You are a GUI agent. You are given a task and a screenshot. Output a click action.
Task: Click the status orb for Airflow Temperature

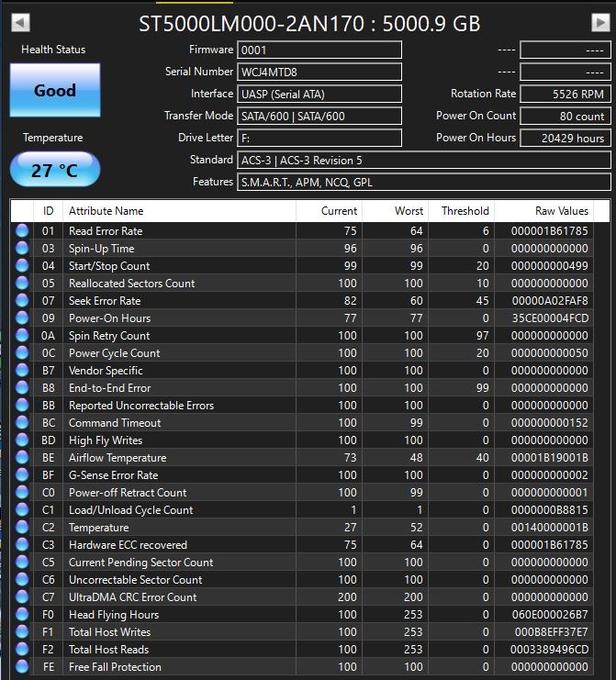[22, 458]
